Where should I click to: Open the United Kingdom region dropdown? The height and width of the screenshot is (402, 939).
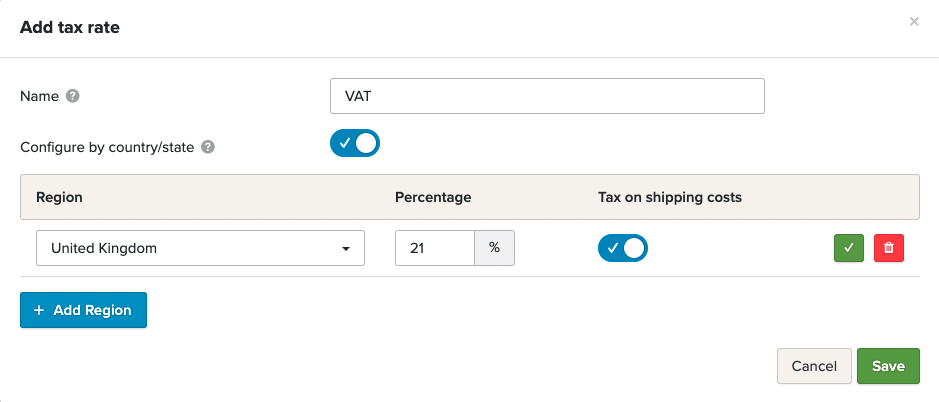click(x=200, y=248)
